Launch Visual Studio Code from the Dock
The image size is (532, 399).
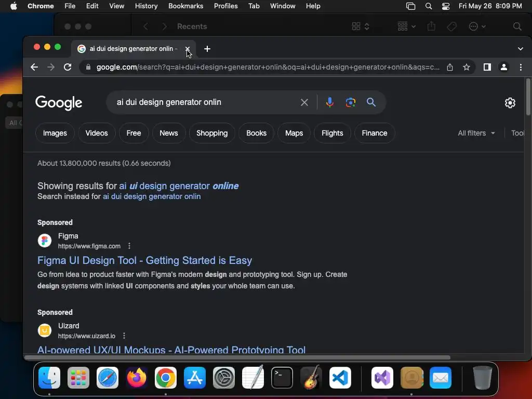(x=340, y=378)
